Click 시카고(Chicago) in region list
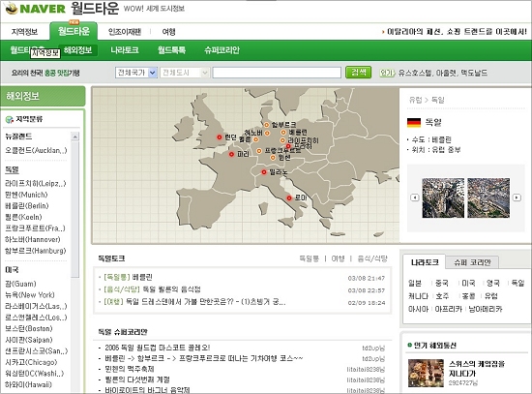 tap(31, 362)
